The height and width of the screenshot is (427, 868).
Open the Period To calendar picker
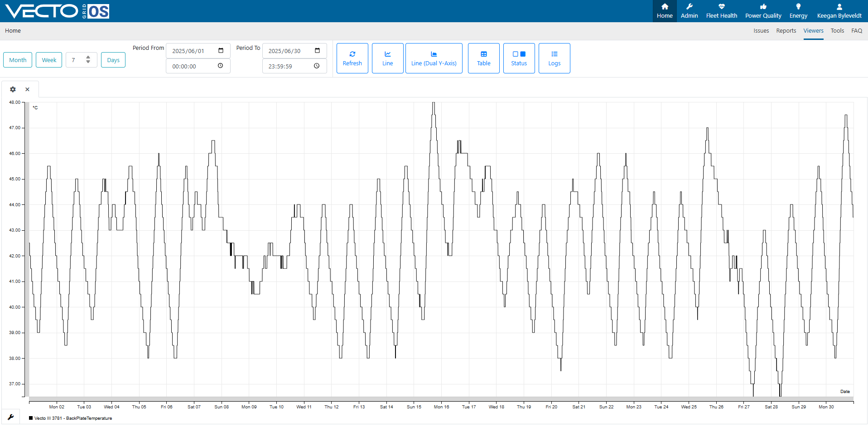(x=317, y=51)
